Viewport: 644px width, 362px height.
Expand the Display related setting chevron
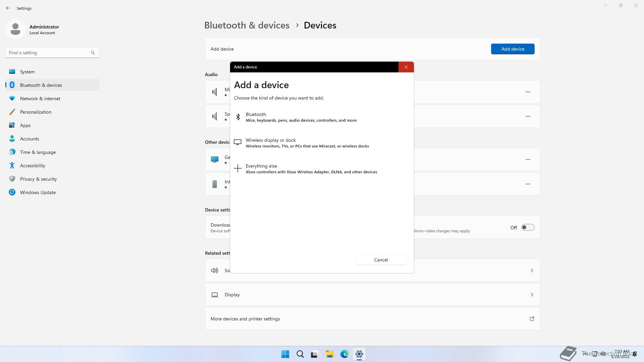coord(532,295)
